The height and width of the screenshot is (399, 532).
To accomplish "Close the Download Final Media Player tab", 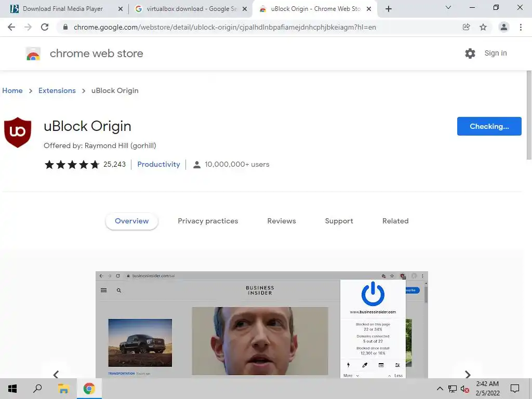I will point(121,9).
